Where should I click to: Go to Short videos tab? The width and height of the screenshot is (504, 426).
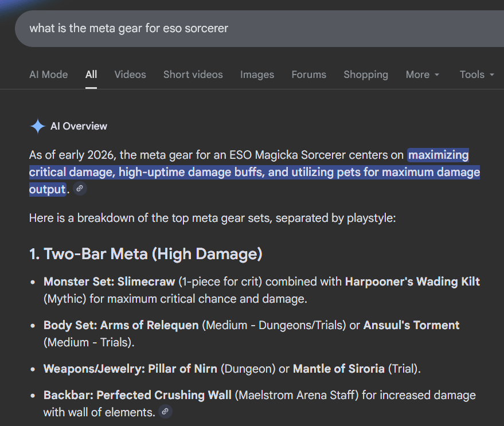tap(193, 75)
